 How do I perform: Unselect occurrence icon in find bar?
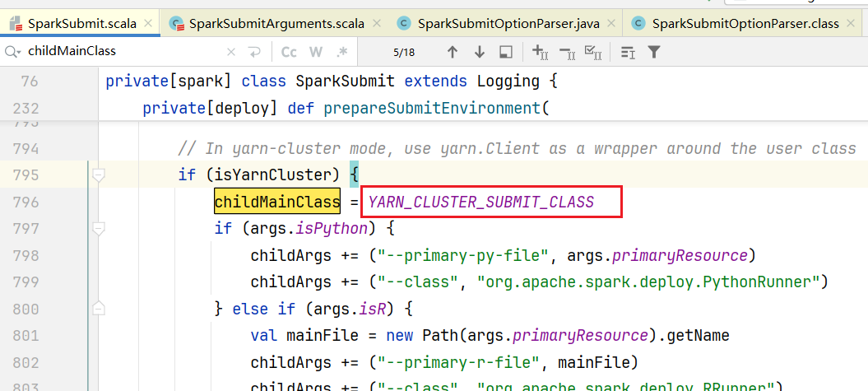click(x=566, y=52)
